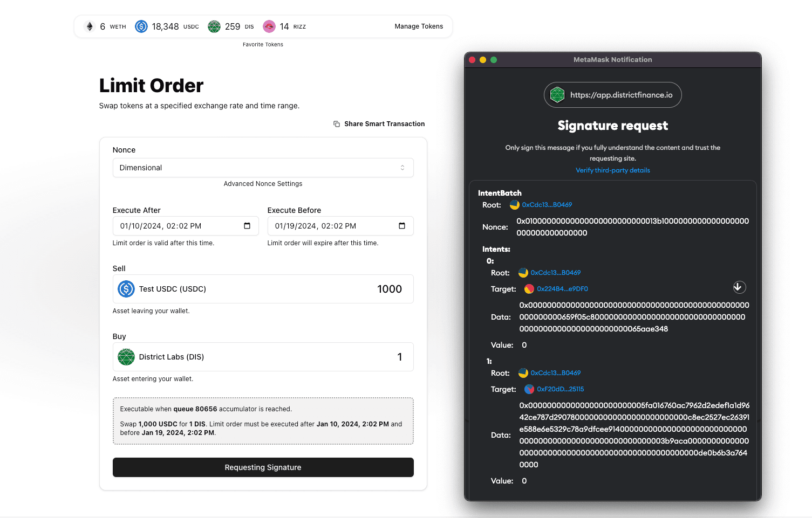
Task: Click the order summary box text
Action: coord(263,421)
